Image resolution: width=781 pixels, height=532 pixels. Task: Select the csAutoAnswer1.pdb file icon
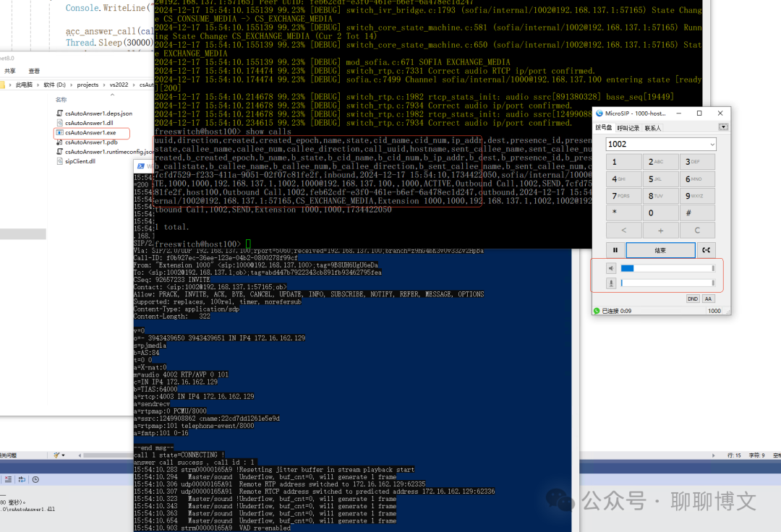(x=60, y=142)
